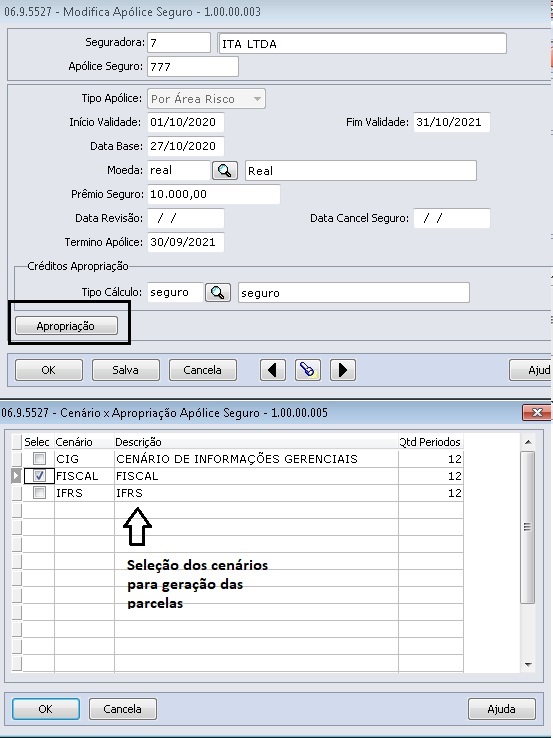Click the scroll down arrow in scenario grid
The image size is (553, 738).
528,665
